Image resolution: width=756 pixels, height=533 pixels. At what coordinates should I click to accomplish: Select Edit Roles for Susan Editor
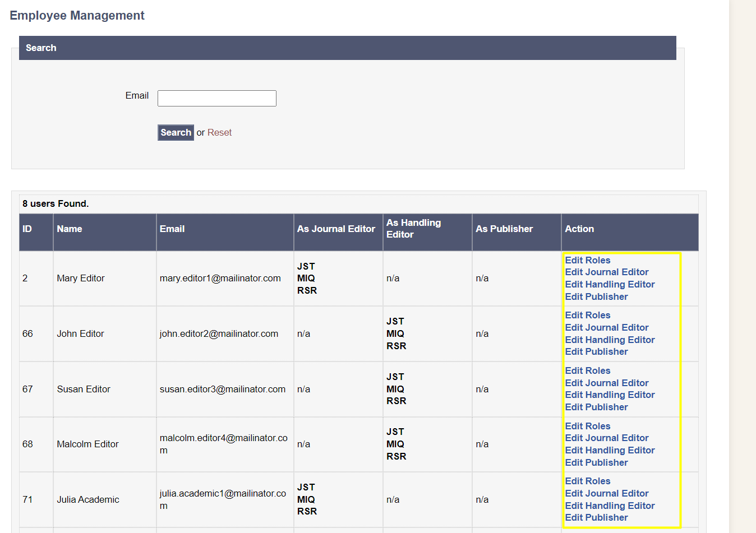coord(587,371)
